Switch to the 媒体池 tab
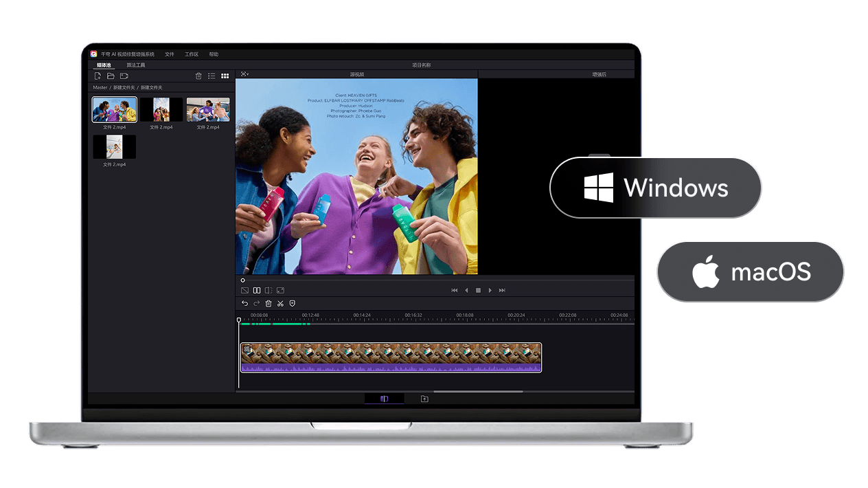Image resolution: width=868 pixels, height=488 pixels. tap(104, 65)
